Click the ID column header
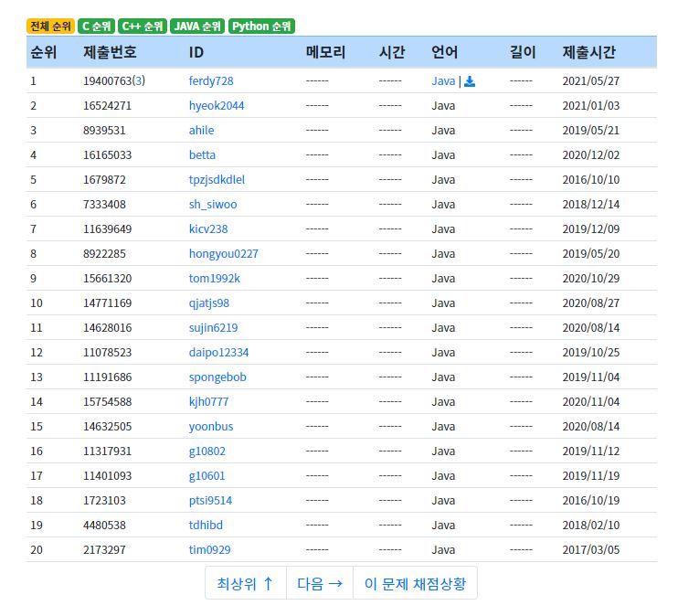Viewport: 678px width, 616px height. (196, 52)
